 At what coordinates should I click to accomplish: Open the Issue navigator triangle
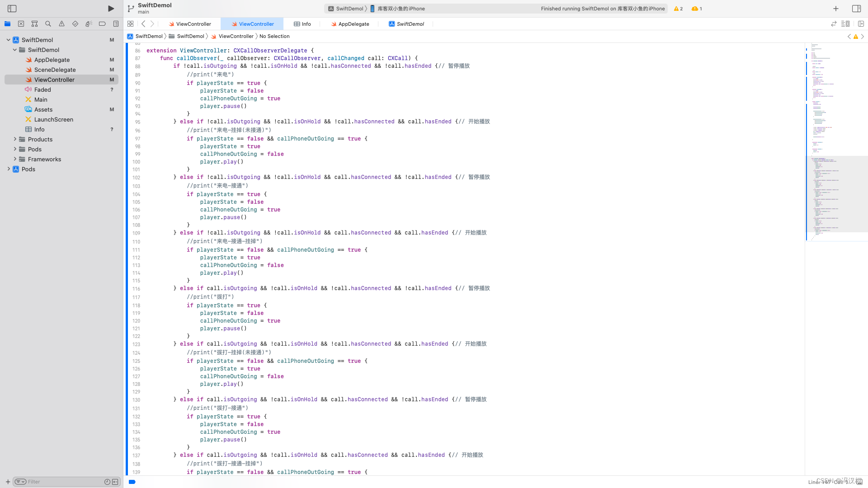(61, 24)
